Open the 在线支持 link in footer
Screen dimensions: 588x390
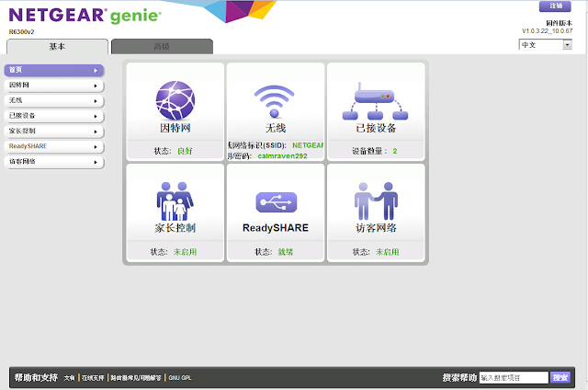[93, 378]
